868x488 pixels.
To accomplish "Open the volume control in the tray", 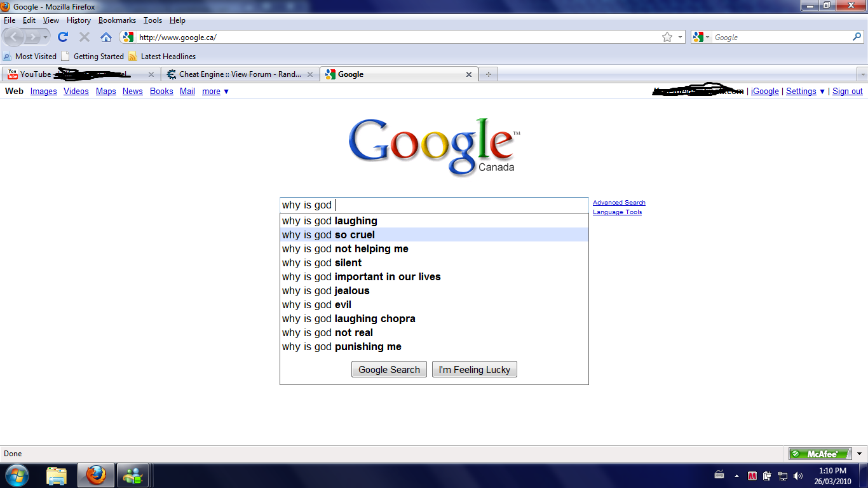I will point(798,475).
